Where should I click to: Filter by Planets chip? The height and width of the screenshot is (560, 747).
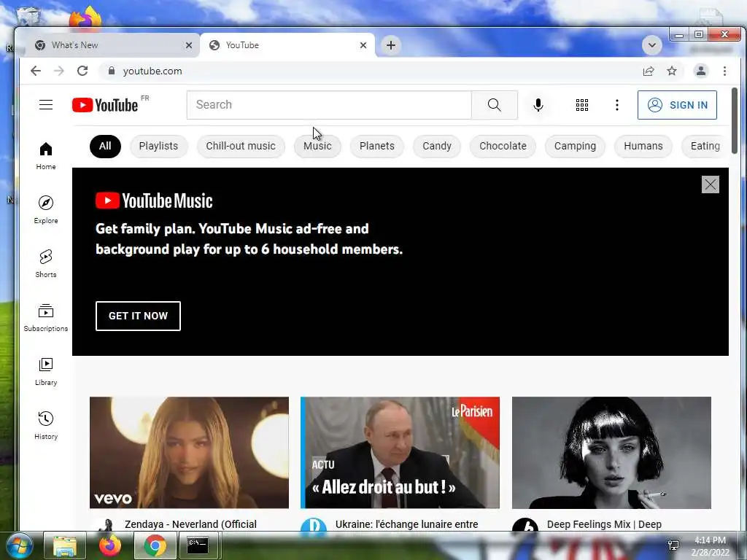coord(377,146)
